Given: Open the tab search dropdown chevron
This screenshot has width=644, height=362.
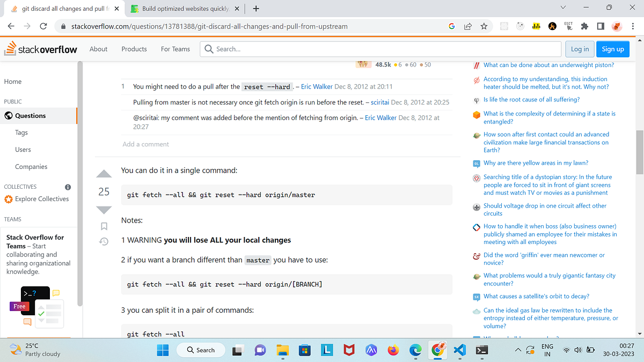Looking at the screenshot, I should 562,8.
